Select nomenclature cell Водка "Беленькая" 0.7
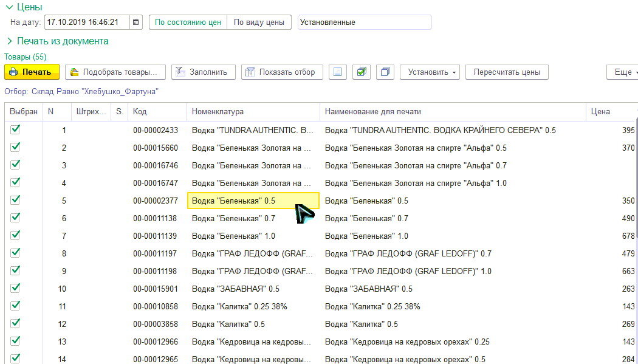The image size is (638, 364). click(253, 218)
